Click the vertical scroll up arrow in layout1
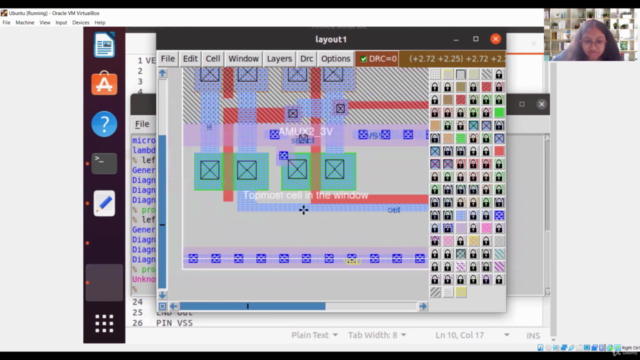This screenshot has width=640, height=360. pyautogui.click(x=162, y=73)
